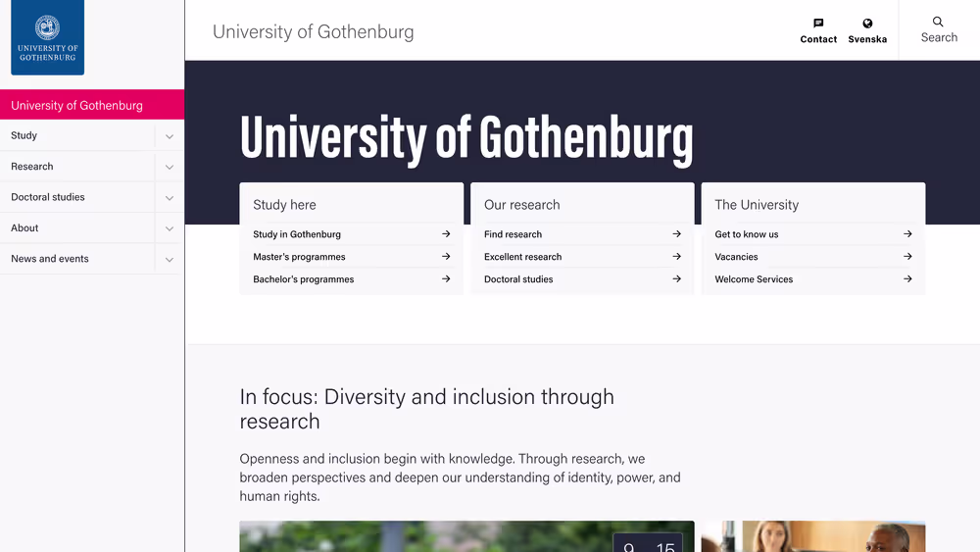Switch language via Svenska globe icon

click(x=867, y=24)
